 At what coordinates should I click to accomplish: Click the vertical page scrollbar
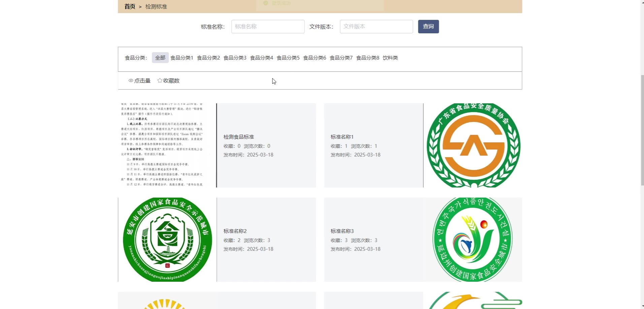(642, 130)
